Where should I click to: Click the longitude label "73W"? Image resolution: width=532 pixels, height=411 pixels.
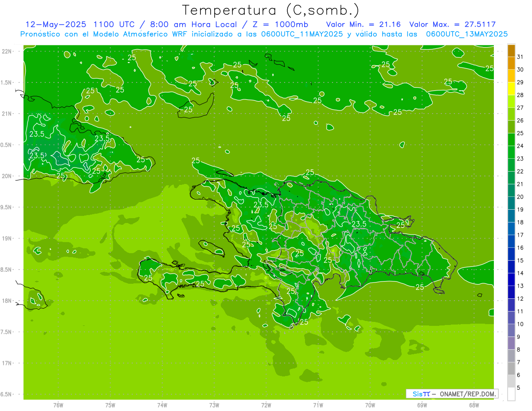214,405
